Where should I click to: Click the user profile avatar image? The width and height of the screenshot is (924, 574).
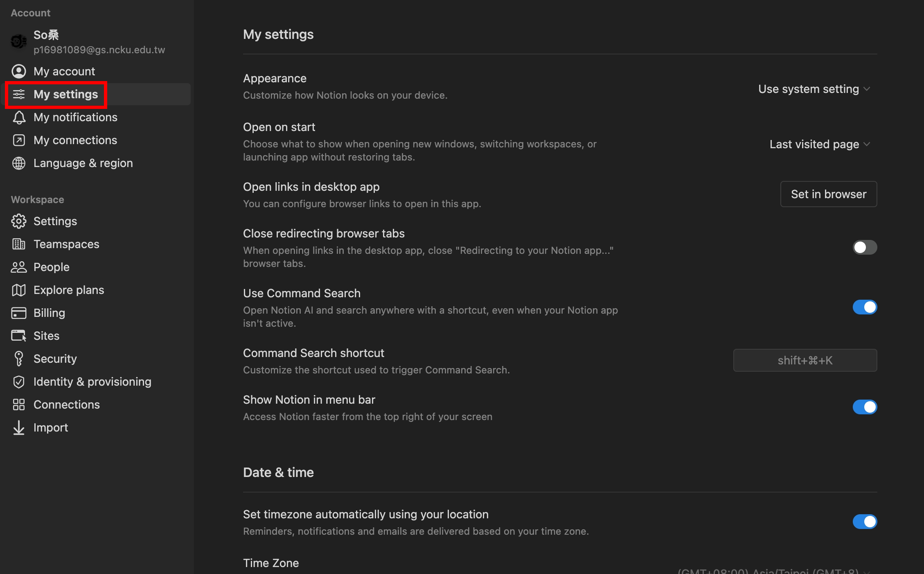pyautogui.click(x=19, y=41)
